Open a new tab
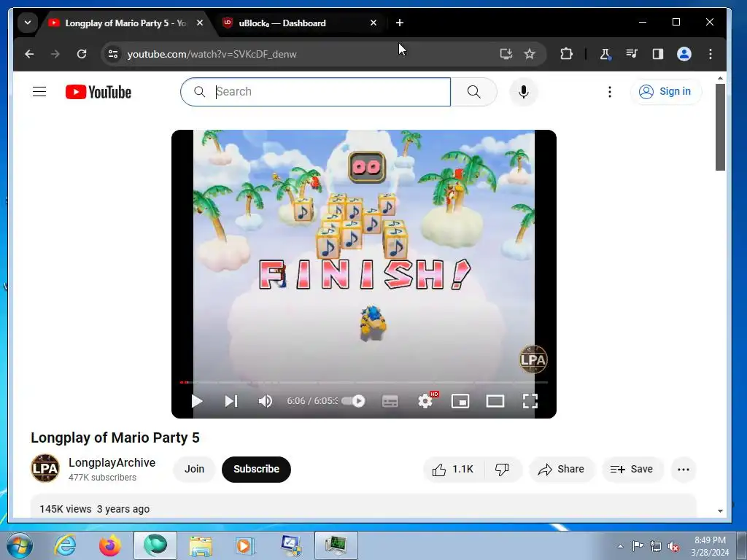 pos(400,23)
